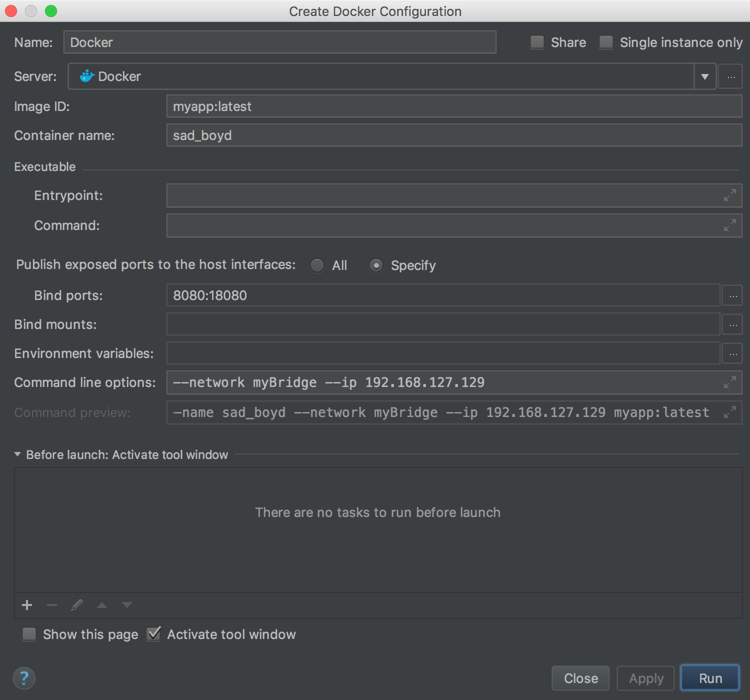
Task: Click the Bind ports field
Action: pyautogui.click(x=443, y=295)
